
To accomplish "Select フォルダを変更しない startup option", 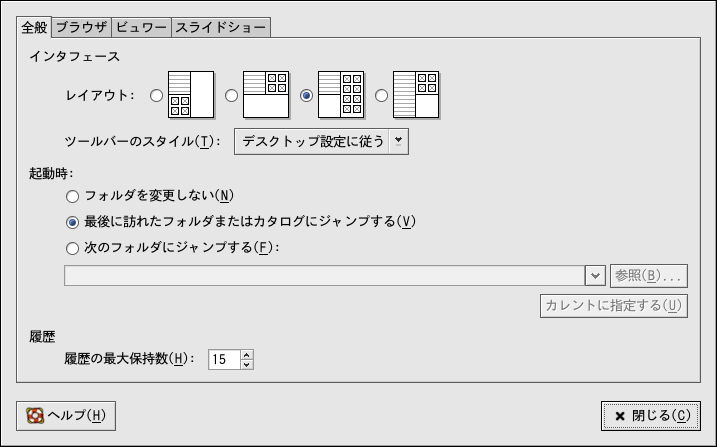I will pyautogui.click(x=72, y=196).
